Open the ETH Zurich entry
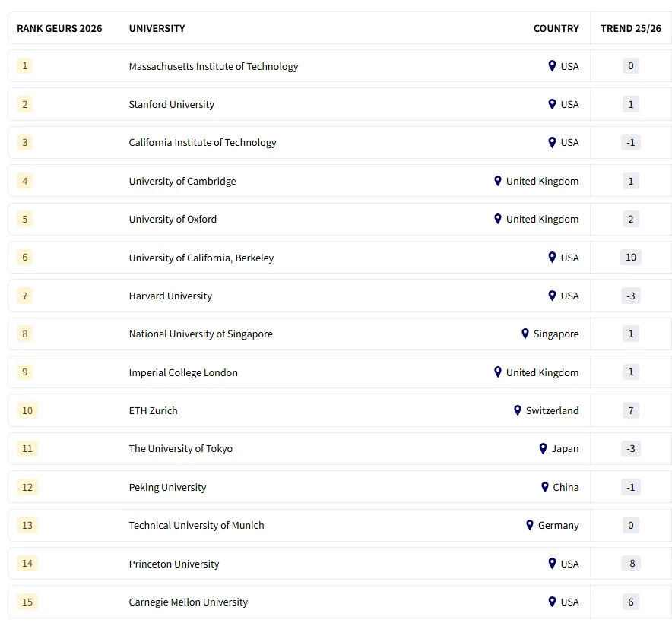Screen dimensions: 672x623 coord(154,410)
